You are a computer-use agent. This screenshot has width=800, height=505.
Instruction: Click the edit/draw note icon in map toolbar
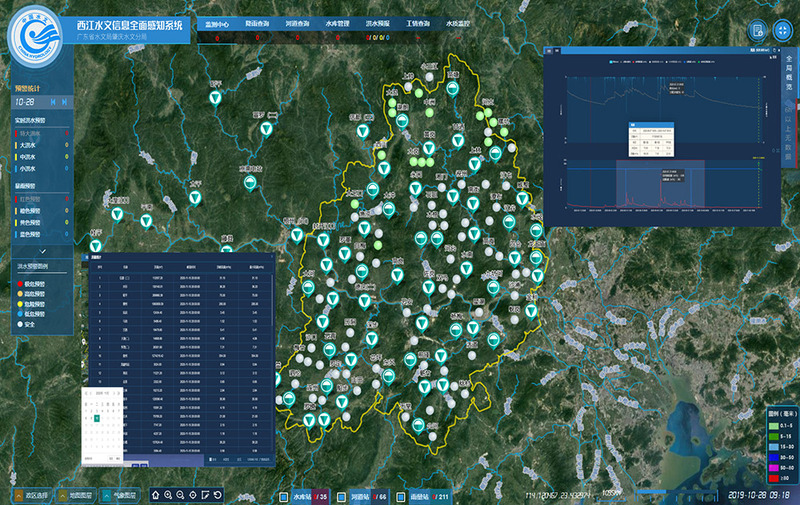coord(205,495)
